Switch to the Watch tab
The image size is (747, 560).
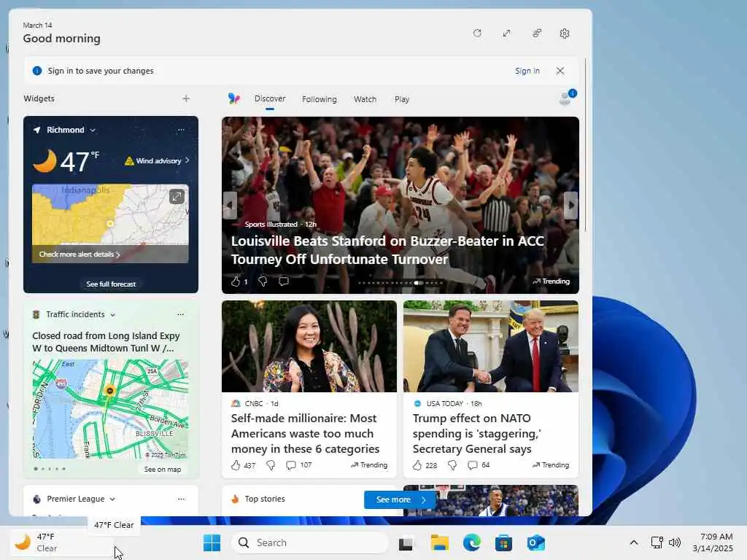[365, 99]
